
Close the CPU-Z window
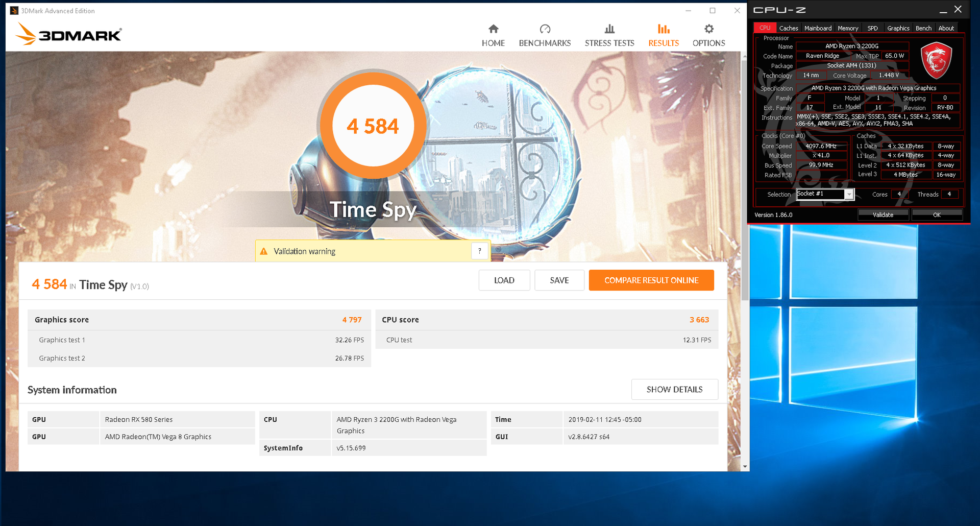pos(958,9)
